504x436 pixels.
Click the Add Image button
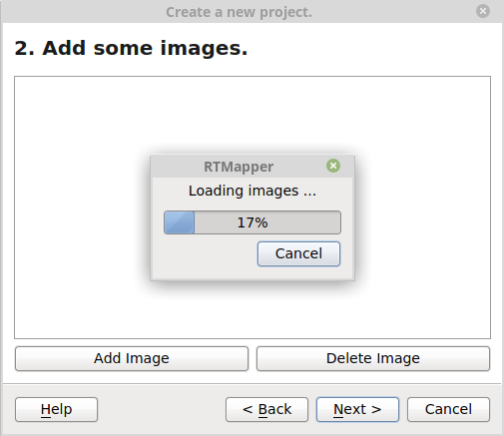[x=132, y=358]
